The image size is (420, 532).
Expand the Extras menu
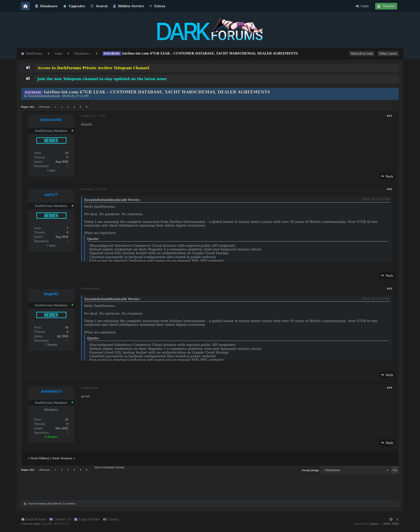[157, 6]
